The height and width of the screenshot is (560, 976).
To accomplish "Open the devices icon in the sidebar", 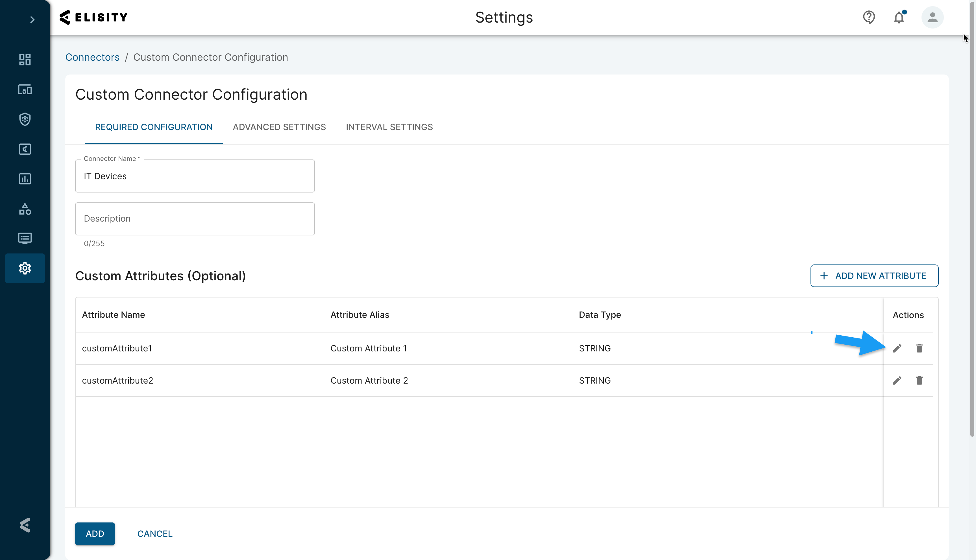I will point(25,89).
